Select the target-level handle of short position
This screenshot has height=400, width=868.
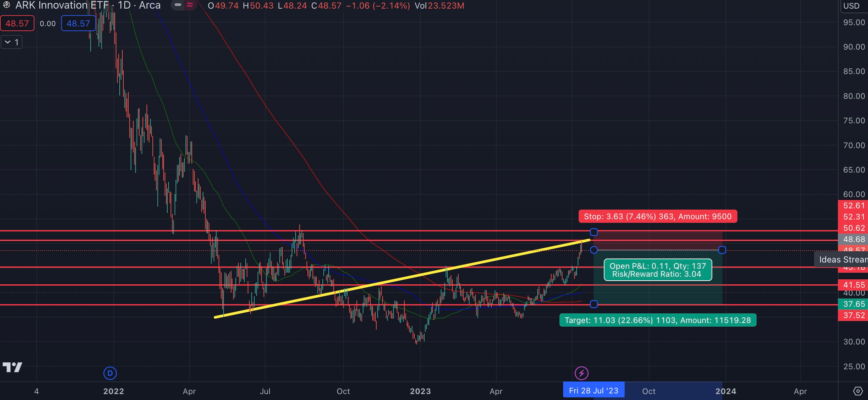[594, 304]
